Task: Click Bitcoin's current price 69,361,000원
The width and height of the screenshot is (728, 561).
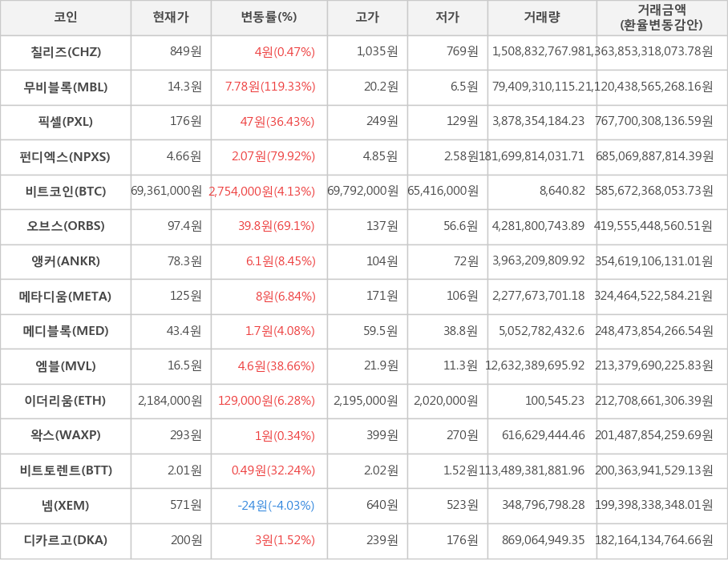Action: point(167,192)
